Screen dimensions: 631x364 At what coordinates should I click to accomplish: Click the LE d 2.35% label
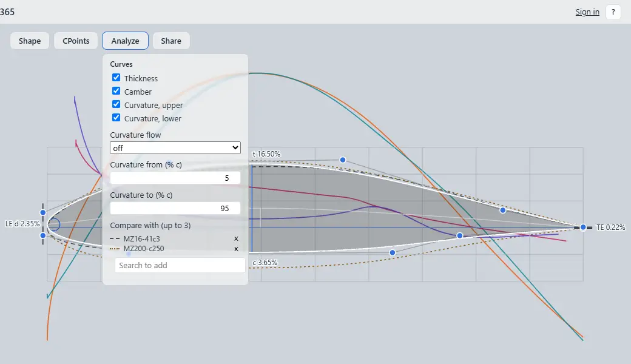(22, 224)
